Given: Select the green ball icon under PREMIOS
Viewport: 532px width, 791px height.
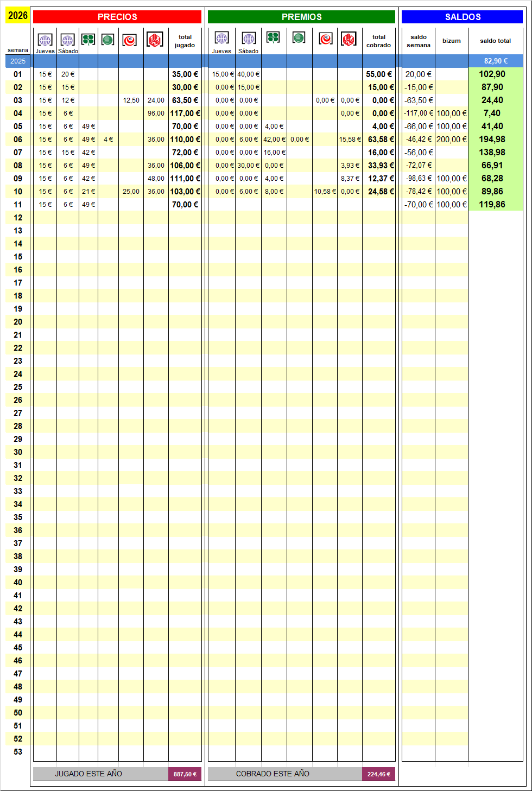Looking at the screenshot, I should pyautogui.click(x=299, y=37).
